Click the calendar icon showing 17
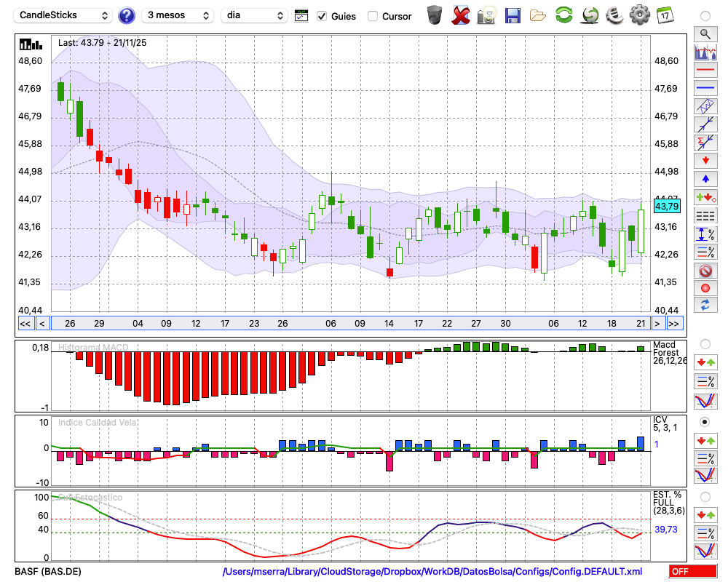The image size is (728, 582). (x=664, y=15)
